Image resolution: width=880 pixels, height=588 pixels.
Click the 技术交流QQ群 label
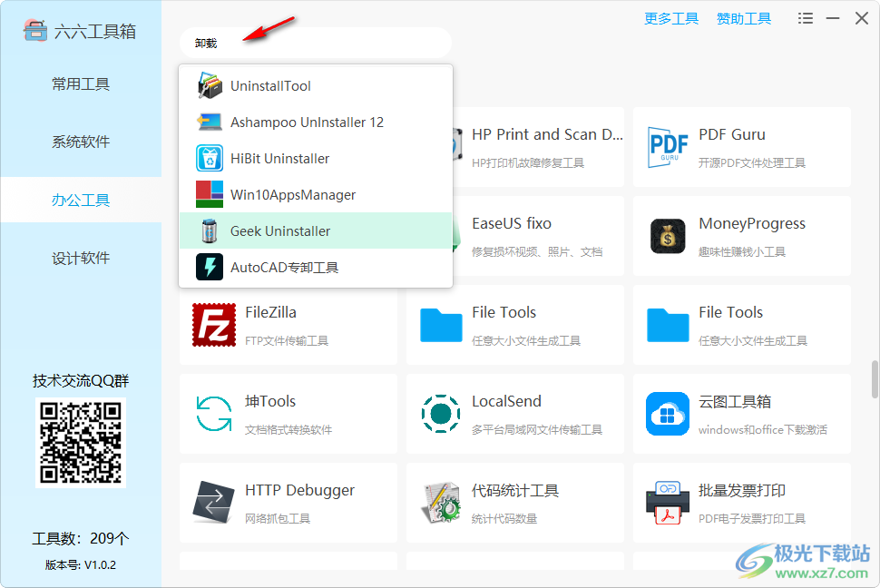coord(81,381)
